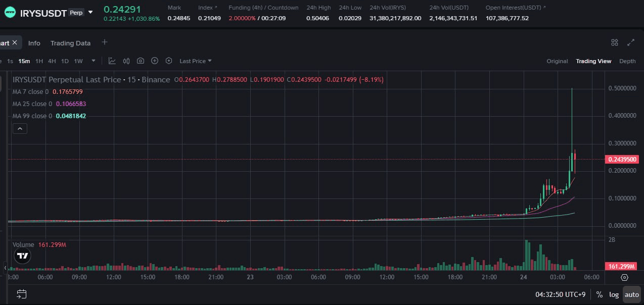Click the circled plus icon in toolbar

coord(155,61)
